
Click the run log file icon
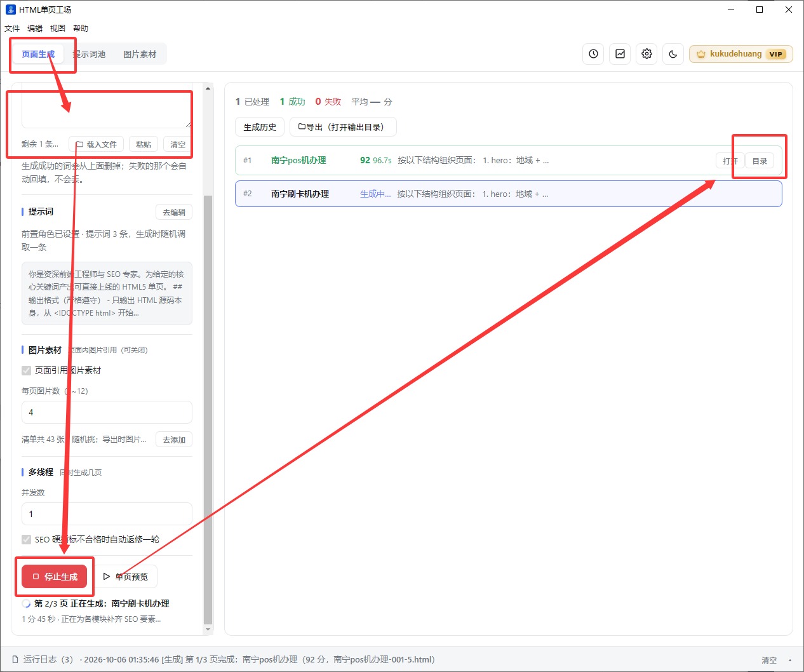(15, 659)
